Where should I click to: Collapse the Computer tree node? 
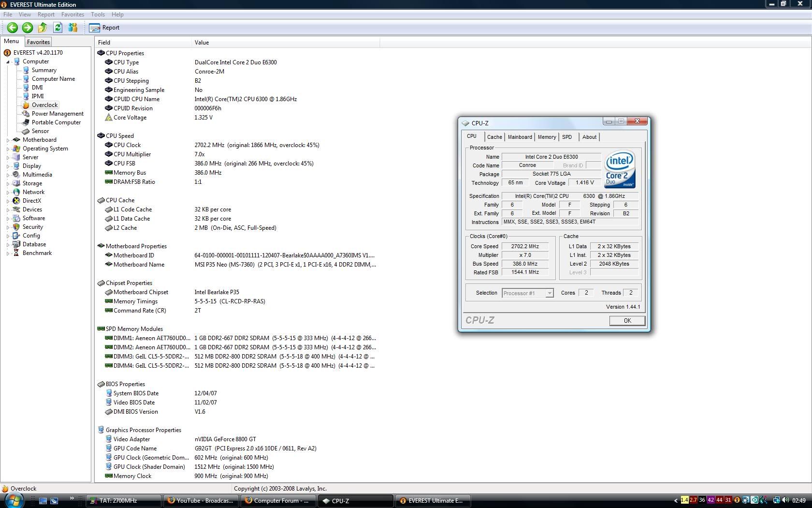pyautogui.click(x=8, y=61)
